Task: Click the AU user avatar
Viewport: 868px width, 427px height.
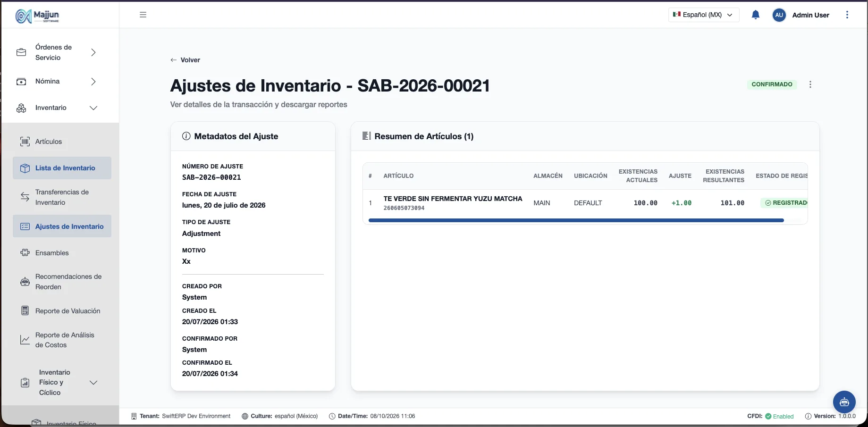Action: point(779,15)
